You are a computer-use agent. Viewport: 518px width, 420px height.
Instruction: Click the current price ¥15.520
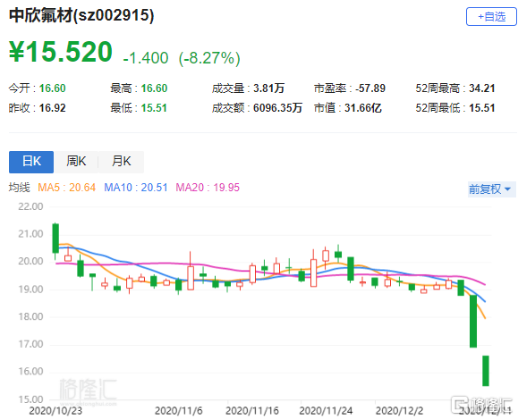point(61,52)
